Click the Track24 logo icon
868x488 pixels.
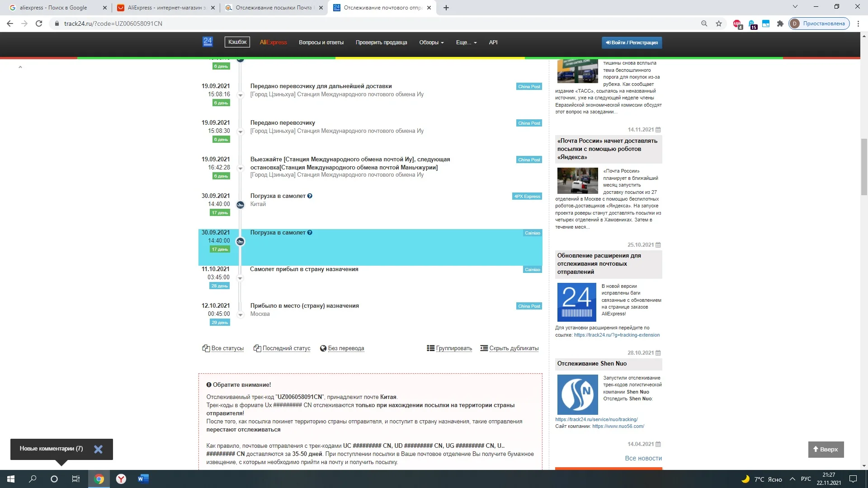coord(208,42)
